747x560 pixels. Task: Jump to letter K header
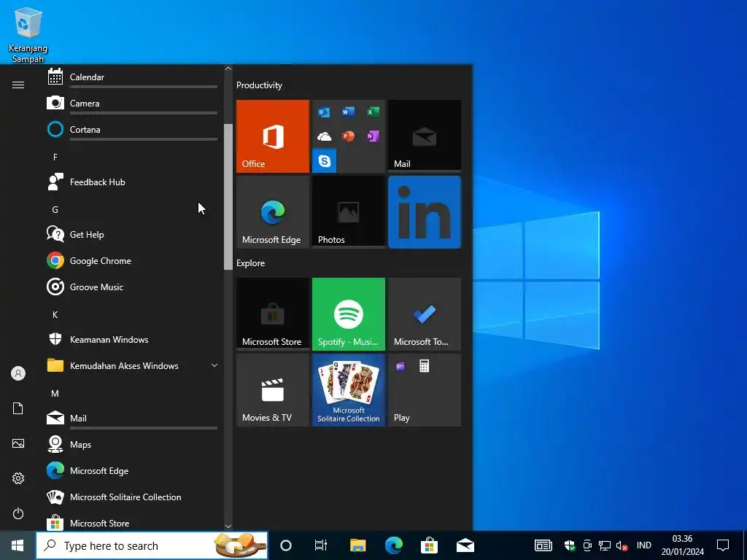(55, 315)
